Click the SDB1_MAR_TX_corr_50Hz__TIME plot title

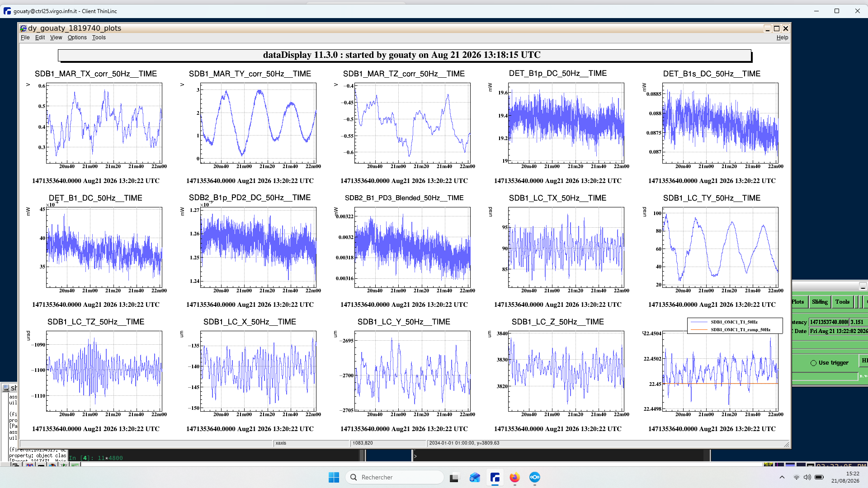point(96,74)
